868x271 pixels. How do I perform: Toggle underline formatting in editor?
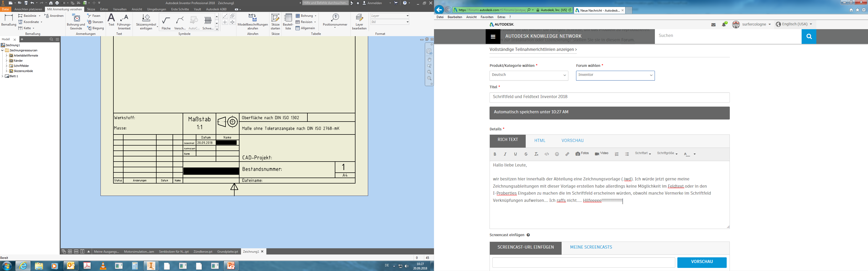pyautogui.click(x=515, y=154)
